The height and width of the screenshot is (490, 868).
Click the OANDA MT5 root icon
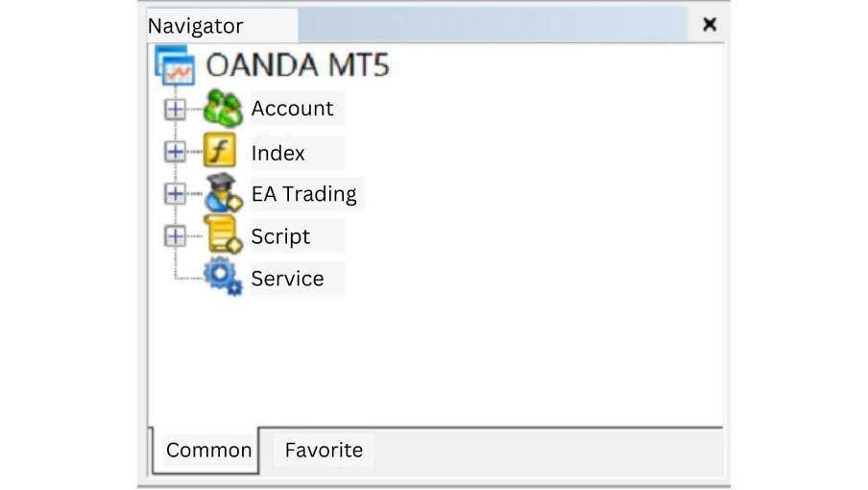coord(174,66)
